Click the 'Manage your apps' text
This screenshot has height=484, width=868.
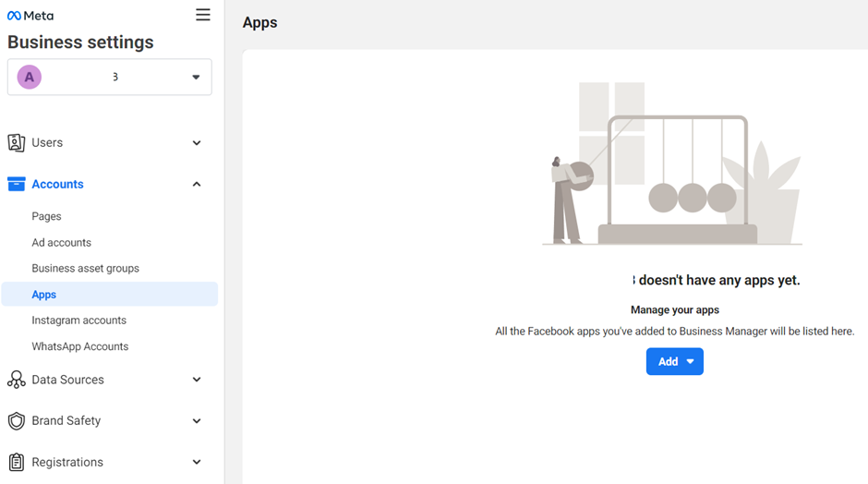tap(675, 309)
